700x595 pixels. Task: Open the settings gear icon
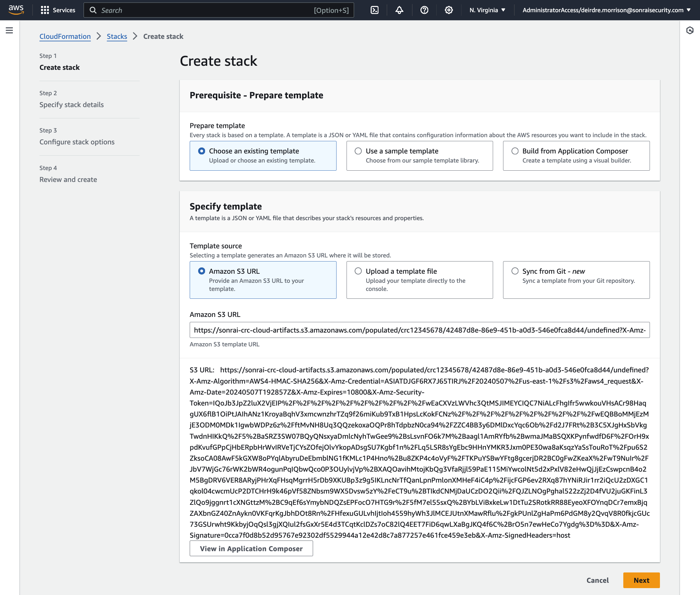click(x=449, y=10)
